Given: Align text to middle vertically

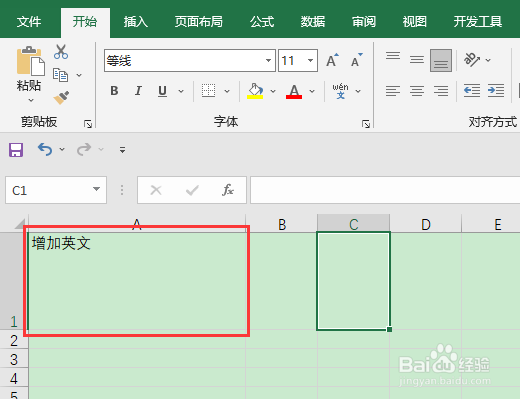Looking at the screenshot, I should 417,60.
